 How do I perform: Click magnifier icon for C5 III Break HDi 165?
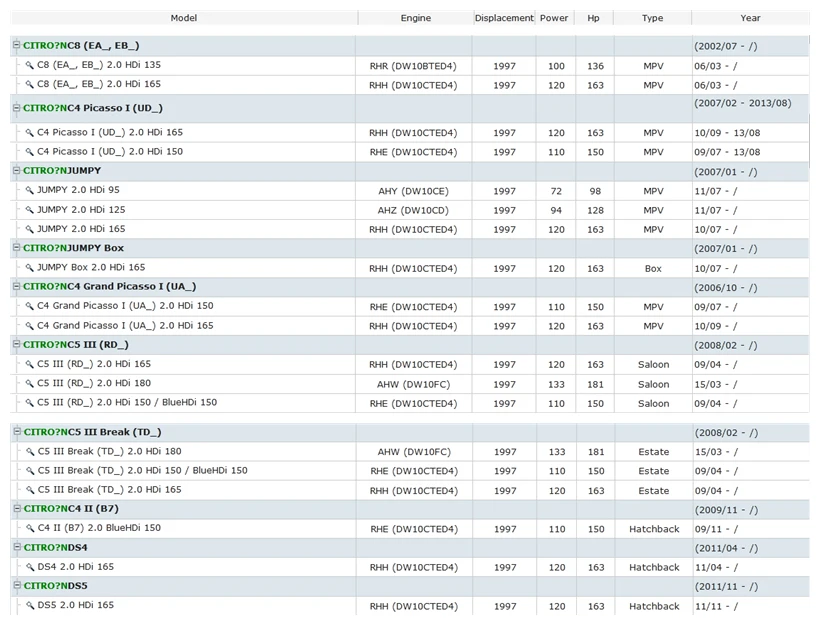(30, 491)
